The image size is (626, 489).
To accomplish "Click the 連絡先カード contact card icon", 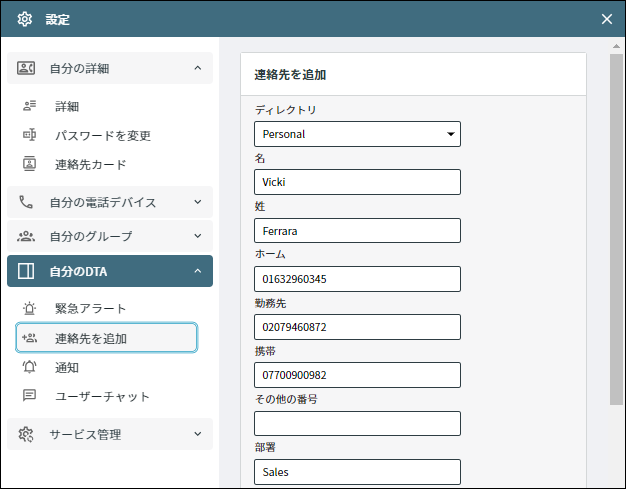I will point(29,164).
